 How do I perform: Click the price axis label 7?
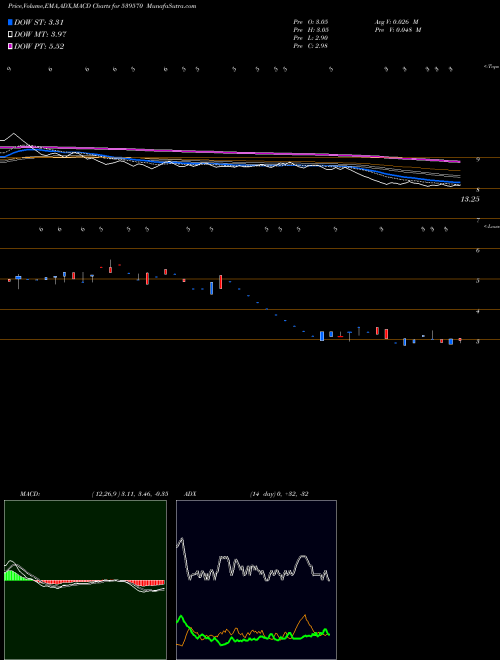tap(478, 220)
